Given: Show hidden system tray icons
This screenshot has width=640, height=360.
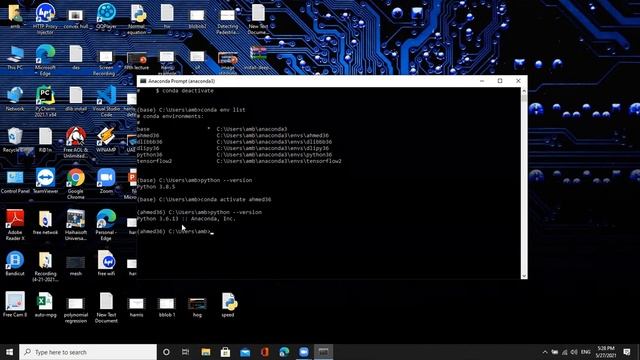Looking at the screenshot, I should 545,352.
